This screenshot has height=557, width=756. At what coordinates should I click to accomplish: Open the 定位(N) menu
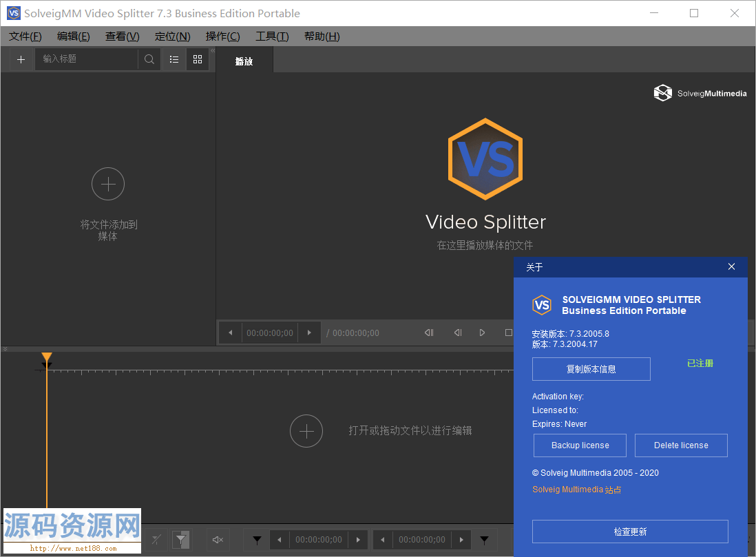tap(173, 36)
